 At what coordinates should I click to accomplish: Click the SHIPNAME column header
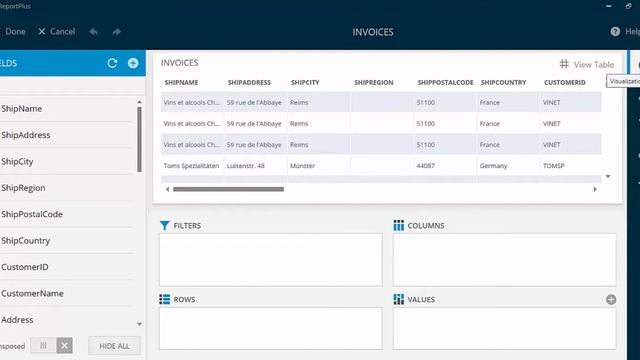181,82
